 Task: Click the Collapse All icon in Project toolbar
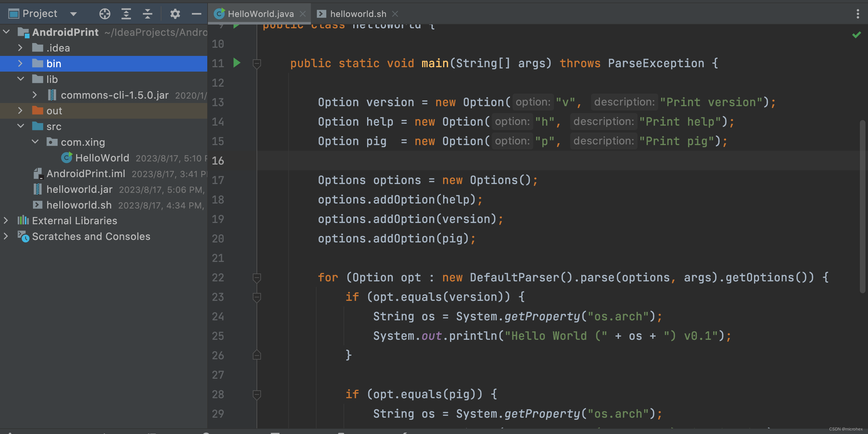tap(147, 14)
